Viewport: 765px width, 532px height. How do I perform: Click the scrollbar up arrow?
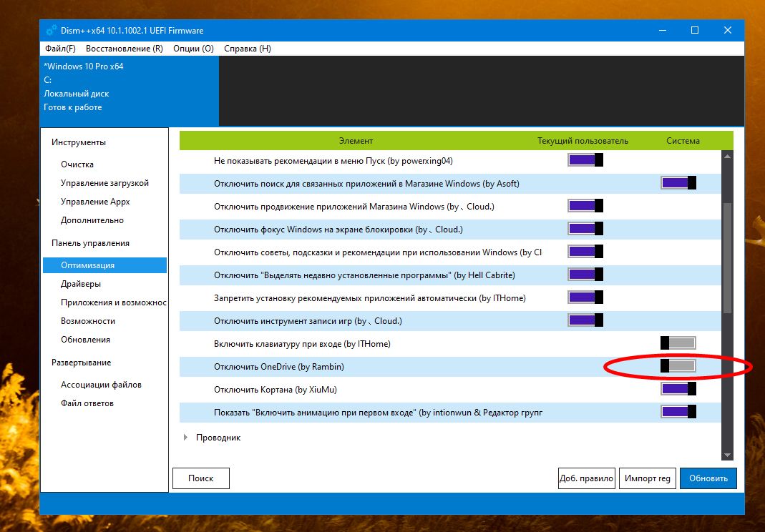(x=727, y=157)
